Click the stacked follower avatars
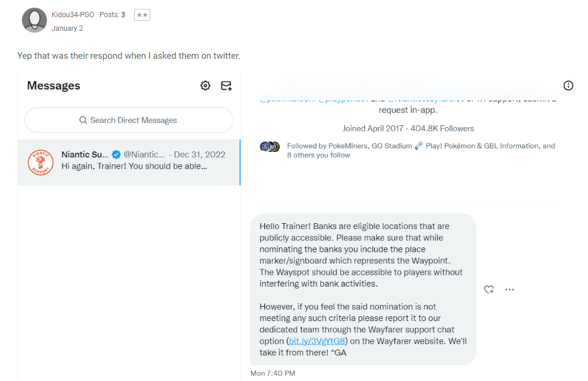The width and height of the screenshot is (588, 381). coord(270,147)
